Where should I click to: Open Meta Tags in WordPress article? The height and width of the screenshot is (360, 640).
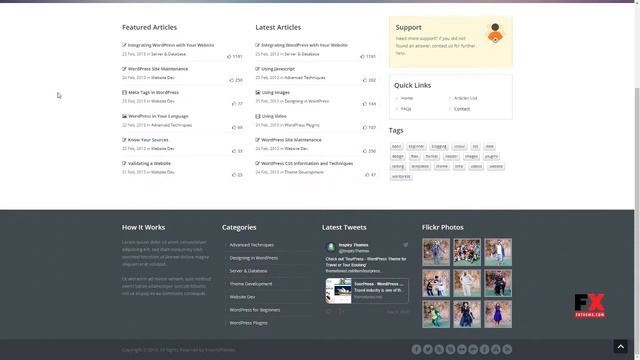point(153,93)
